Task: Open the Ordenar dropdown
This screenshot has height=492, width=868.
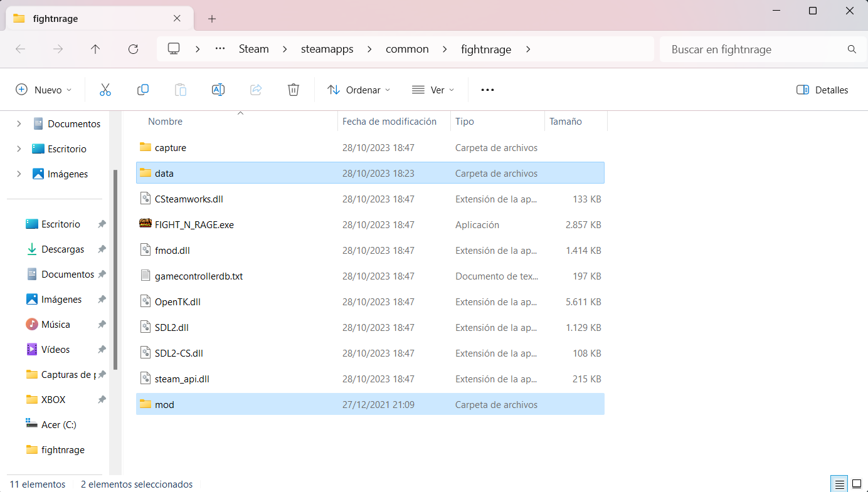Action: pyautogui.click(x=359, y=89)
